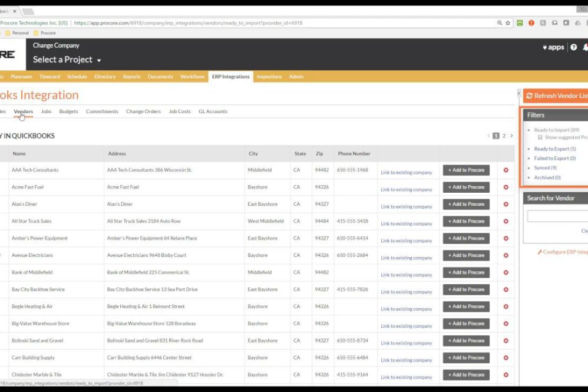Go to page 2 of vendors
The width and height of the screenshot is (588, 392).
click(x=504, y=136)
